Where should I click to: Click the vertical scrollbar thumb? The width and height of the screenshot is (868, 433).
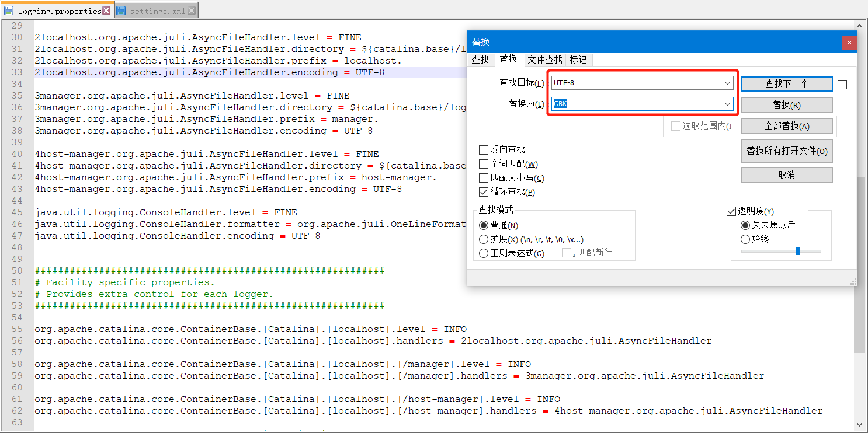pyautogui.click(x=859, y=265)
